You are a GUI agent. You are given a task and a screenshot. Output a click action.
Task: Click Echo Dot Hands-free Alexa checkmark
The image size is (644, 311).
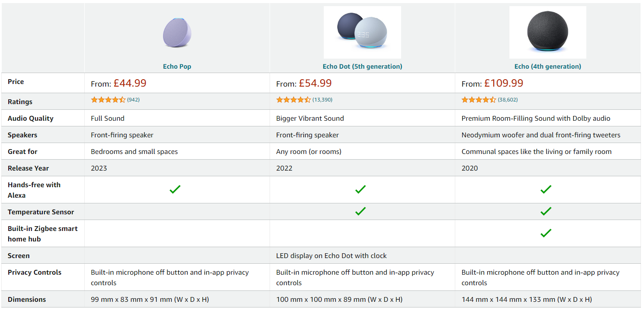pyautogui.click(x=360, y=189)
